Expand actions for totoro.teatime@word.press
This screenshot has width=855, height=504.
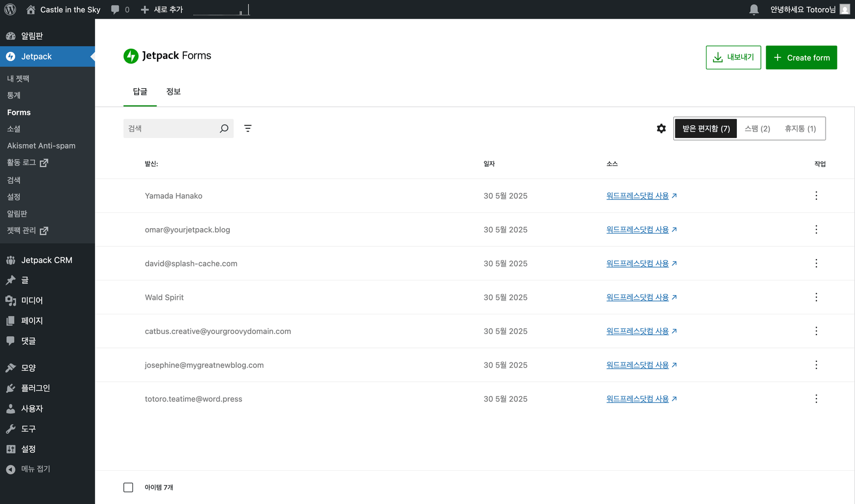[x=816, y=399]
